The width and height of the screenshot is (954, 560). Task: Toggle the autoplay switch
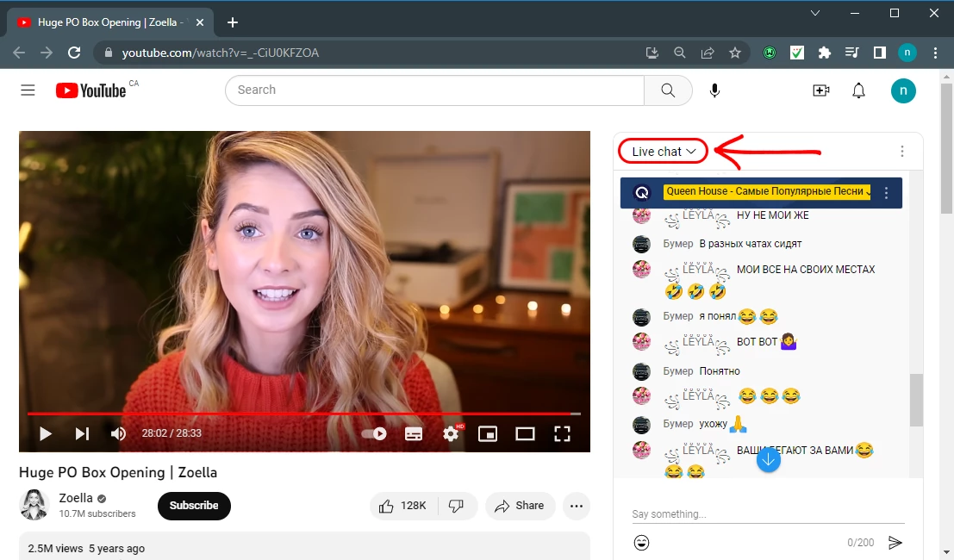pyautogui.click(x=375, y=434)
